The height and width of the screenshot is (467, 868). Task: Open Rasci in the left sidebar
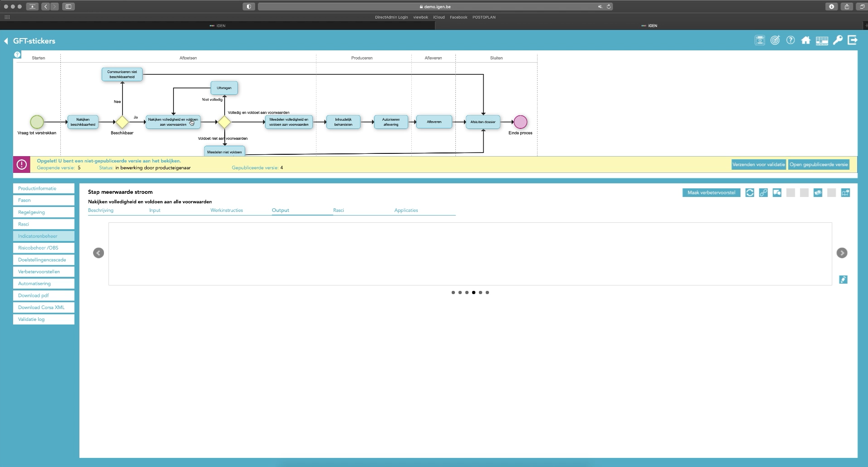pos(44,224)
